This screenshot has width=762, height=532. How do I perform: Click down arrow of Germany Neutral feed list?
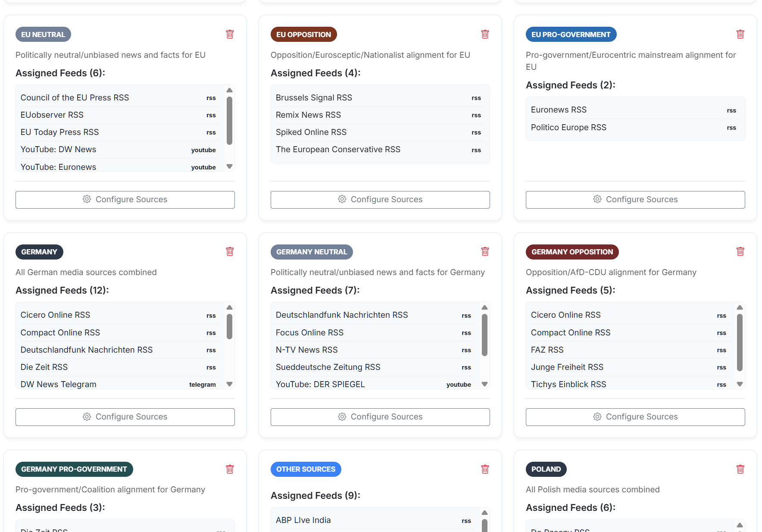[x=484, y=384]
